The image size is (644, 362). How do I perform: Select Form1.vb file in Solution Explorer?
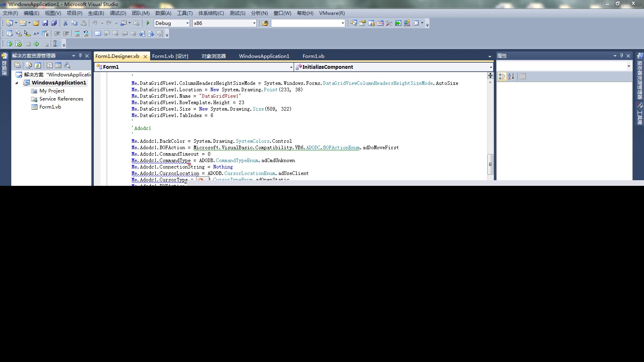tap(50, 107)
